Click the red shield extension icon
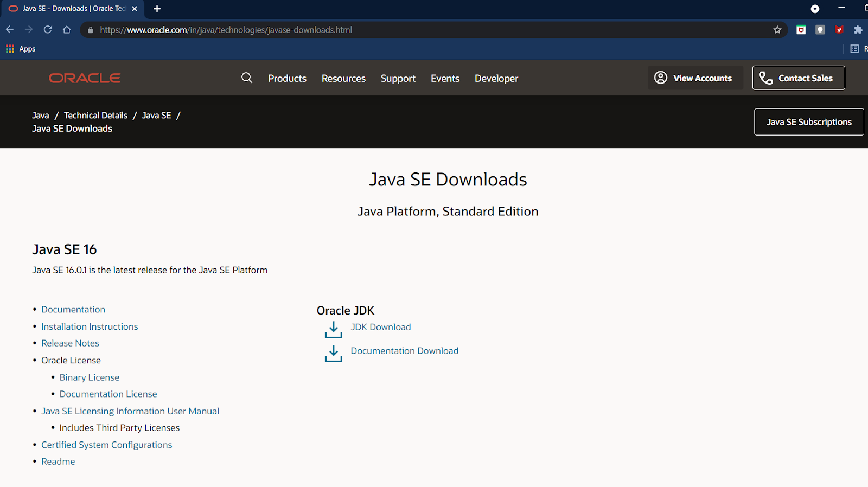 pos(839,30)
